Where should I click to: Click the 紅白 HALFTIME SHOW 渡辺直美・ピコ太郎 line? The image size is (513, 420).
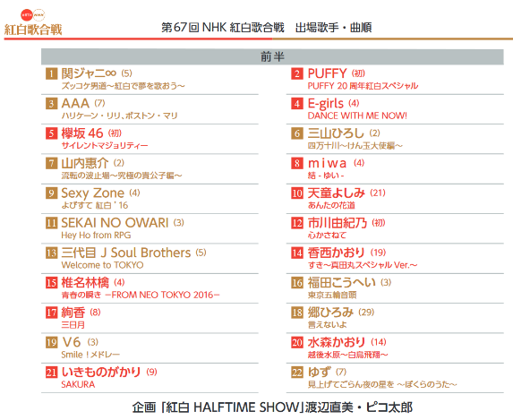tap(272, 407)
